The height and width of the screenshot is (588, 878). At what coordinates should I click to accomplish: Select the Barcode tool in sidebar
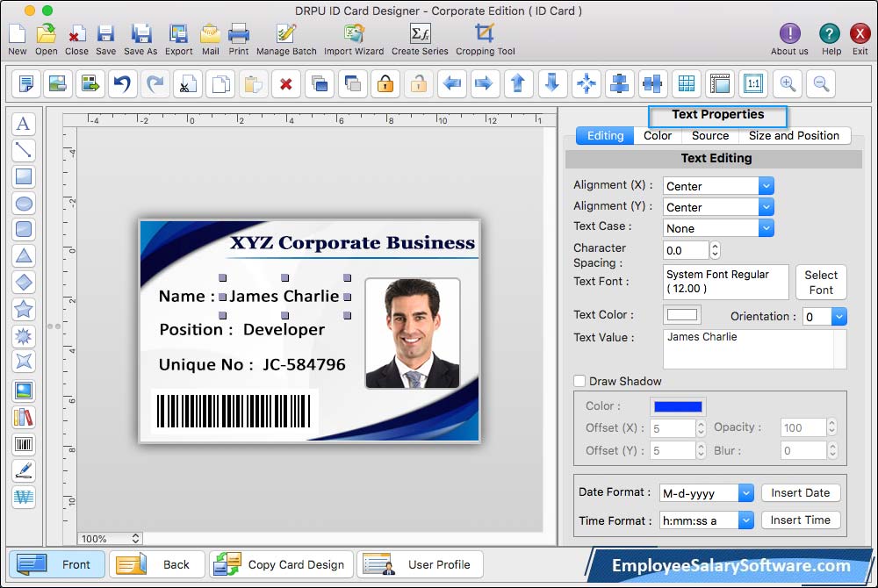pos(23,445)
